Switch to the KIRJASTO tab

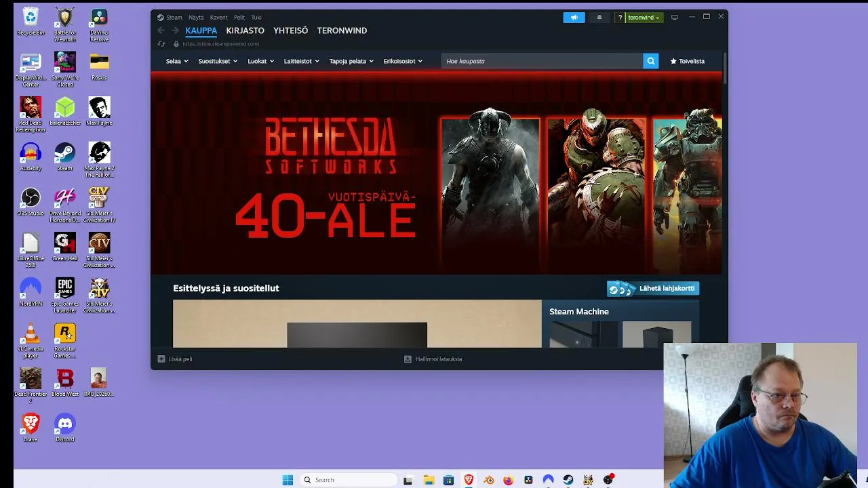(245, 30)
